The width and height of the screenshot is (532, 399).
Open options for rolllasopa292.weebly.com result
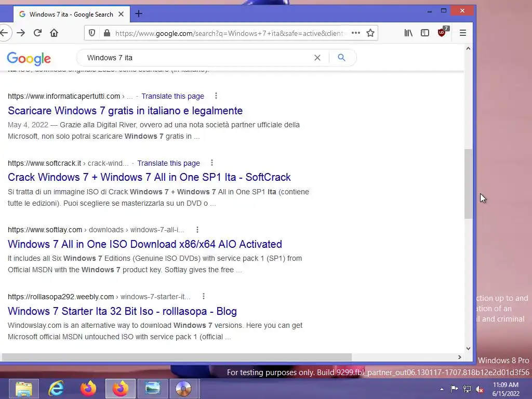[204, 297]
